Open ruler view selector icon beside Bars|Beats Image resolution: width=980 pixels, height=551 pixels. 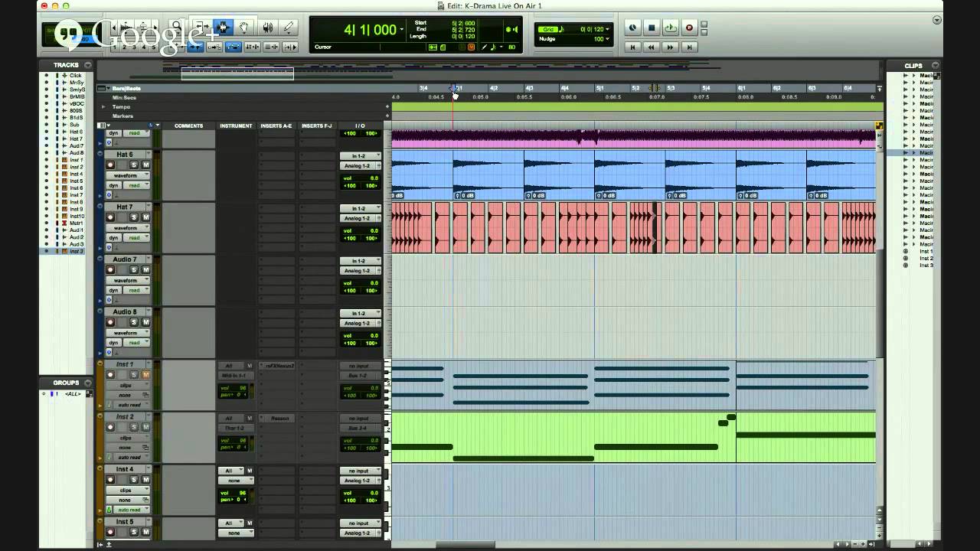[x=104, y=88]
